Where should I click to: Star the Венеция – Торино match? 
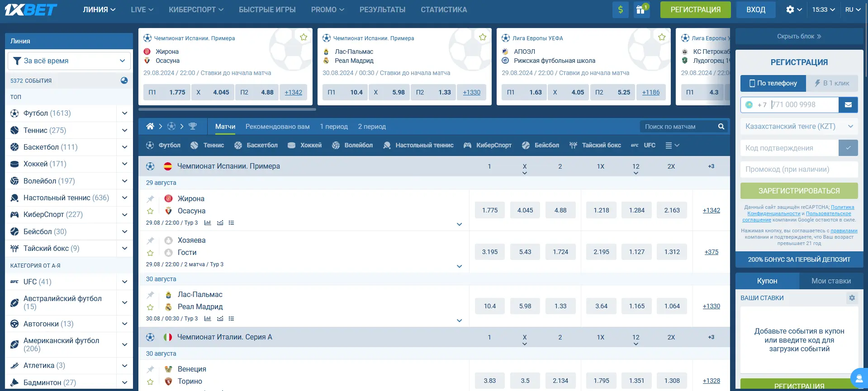click(151, 382)
